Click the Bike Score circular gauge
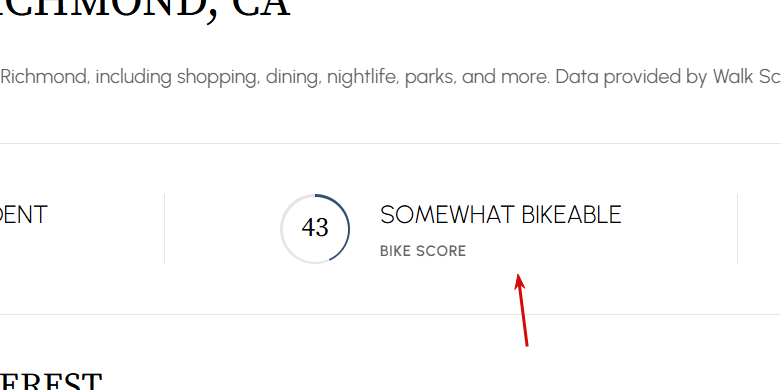This screenshot has width=781, height=390. (315, 229)
